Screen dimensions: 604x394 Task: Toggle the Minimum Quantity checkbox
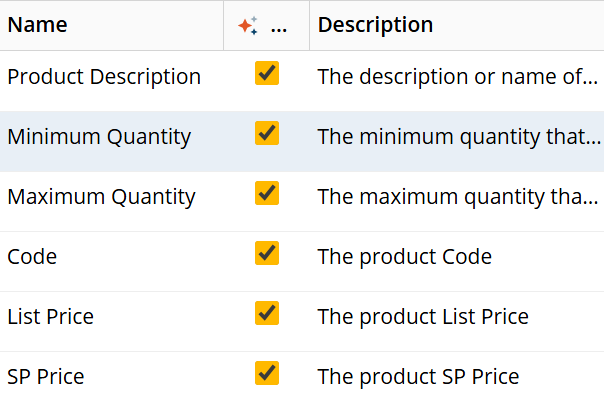[x=267, y=133]
